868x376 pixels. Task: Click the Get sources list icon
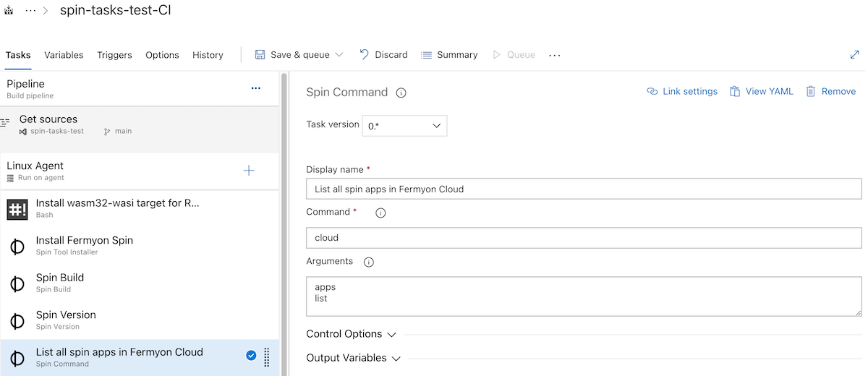pos(5,123)
